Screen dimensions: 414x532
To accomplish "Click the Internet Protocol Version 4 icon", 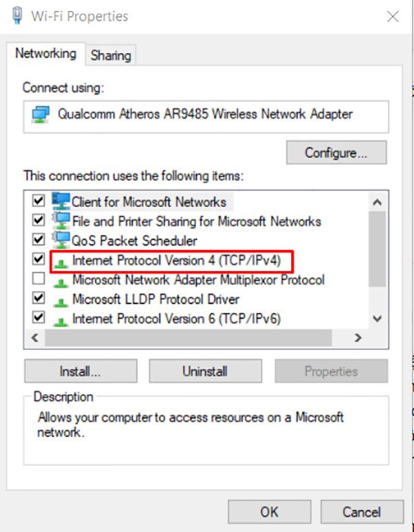I will point(61,262).
